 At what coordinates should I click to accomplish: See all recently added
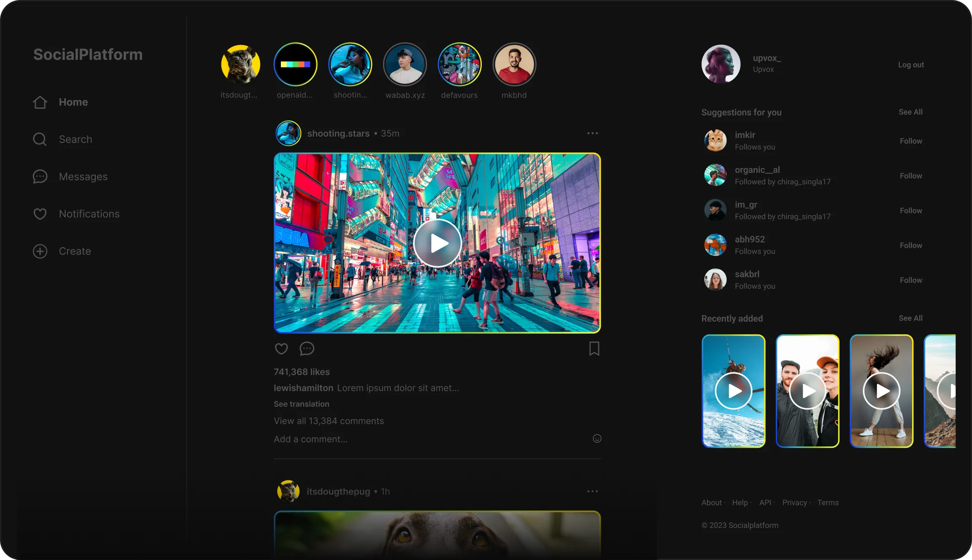click(910, 318)
